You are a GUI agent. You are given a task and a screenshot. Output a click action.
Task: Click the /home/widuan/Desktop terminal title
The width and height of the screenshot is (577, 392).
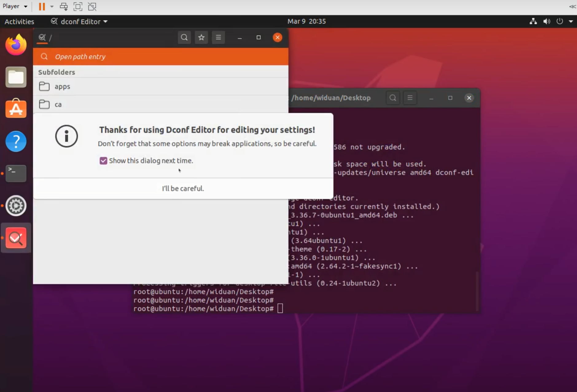click(x=331, y=98)
